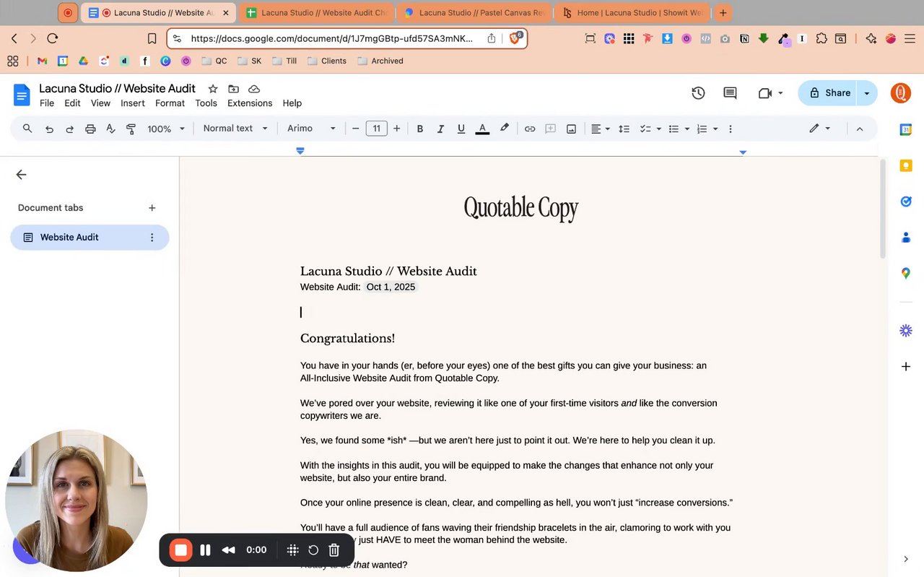
Task: Undo the last action
Action: coord(49,129)
